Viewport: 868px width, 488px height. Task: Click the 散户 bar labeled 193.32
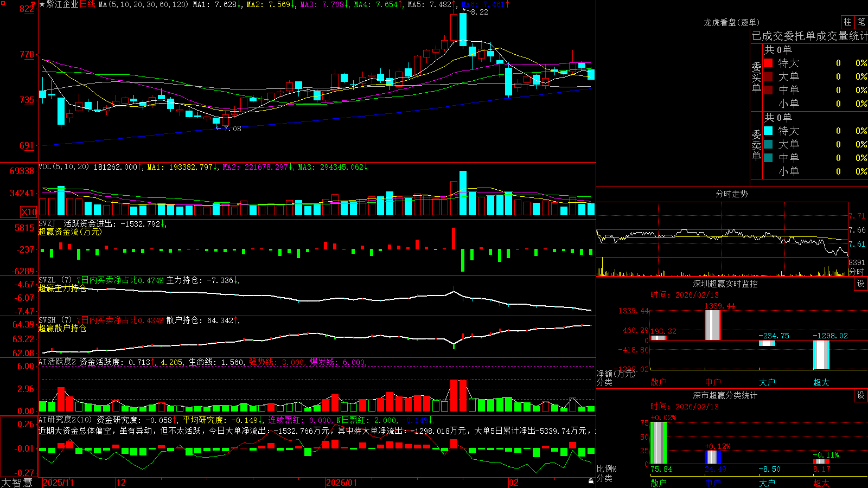pyautogui.click(x=659, y=338)
